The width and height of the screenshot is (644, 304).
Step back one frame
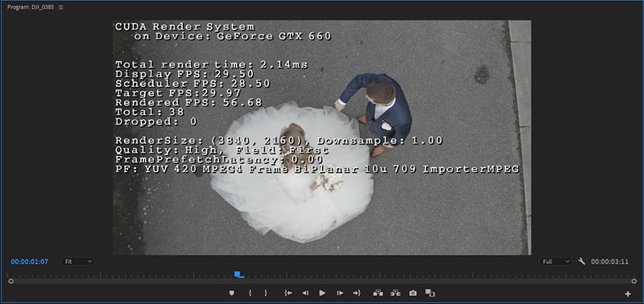coord(305,293)
